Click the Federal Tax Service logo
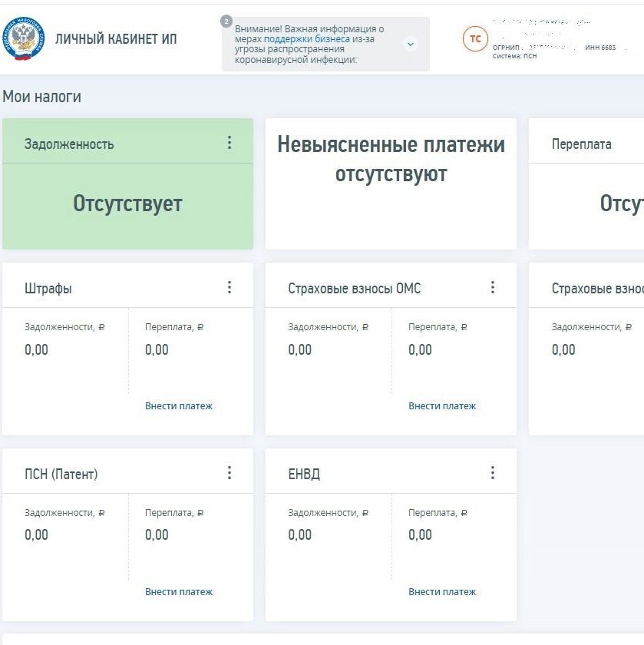644x645 pixels. [22, 38]
